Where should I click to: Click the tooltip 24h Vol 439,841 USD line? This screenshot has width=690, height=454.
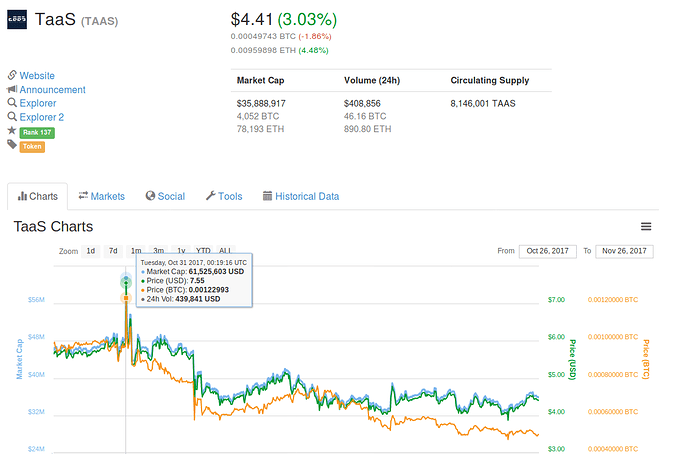pyautogui.click(x=180, y=299)
